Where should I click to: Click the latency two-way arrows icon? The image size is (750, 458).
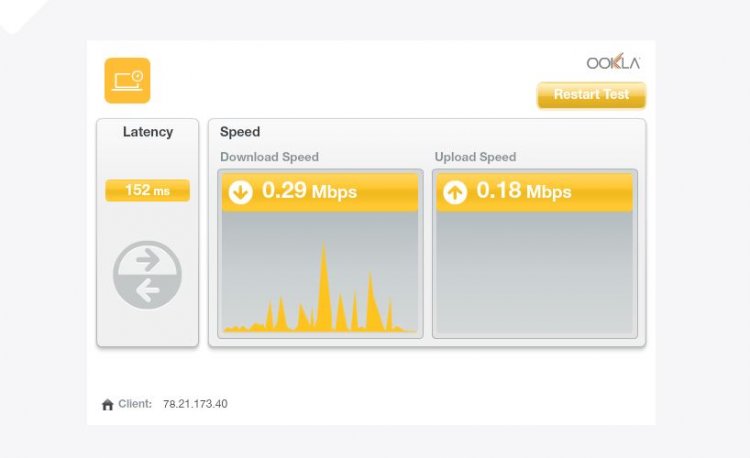(147, 275)
